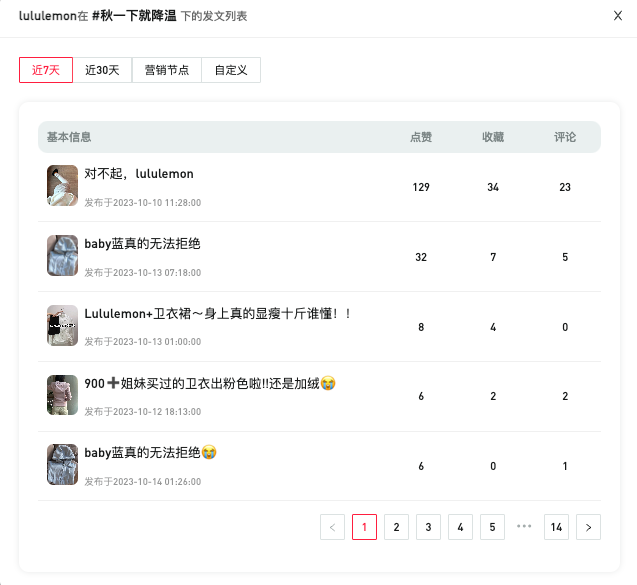This screenshot has height=585, width=637.
Task: Click the comments value 23
Action: [x=565, y=187]
